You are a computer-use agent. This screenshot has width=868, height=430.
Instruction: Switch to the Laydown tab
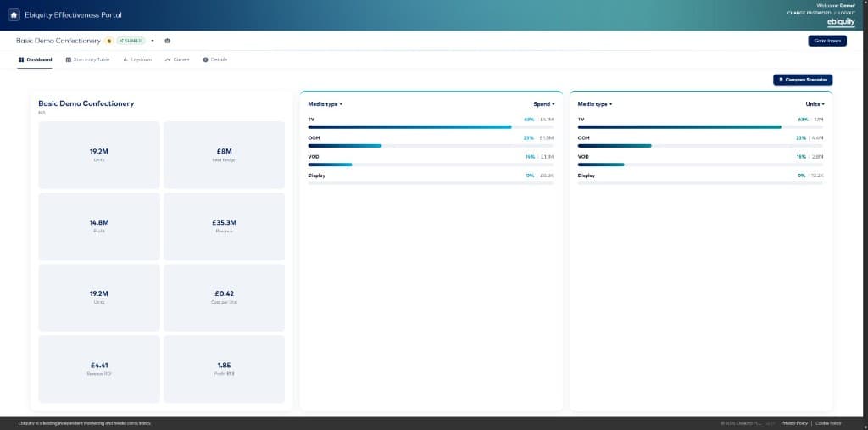point(137,59)
